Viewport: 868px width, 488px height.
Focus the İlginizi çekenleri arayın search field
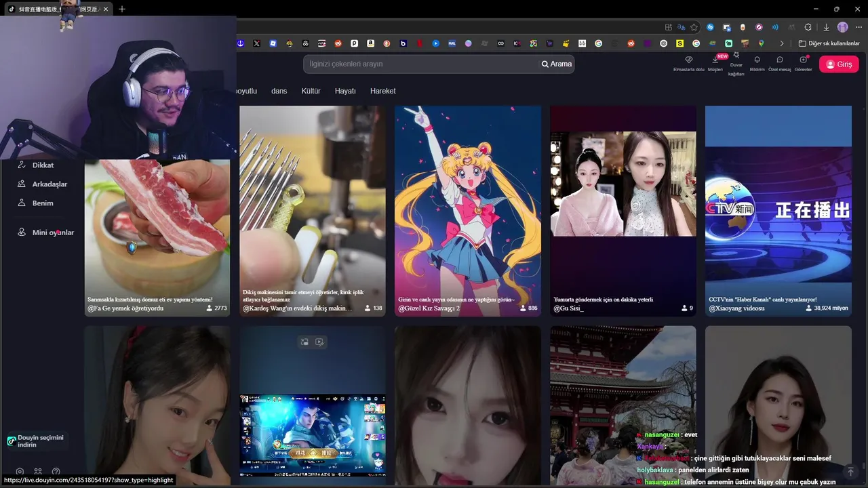point(420,64)
